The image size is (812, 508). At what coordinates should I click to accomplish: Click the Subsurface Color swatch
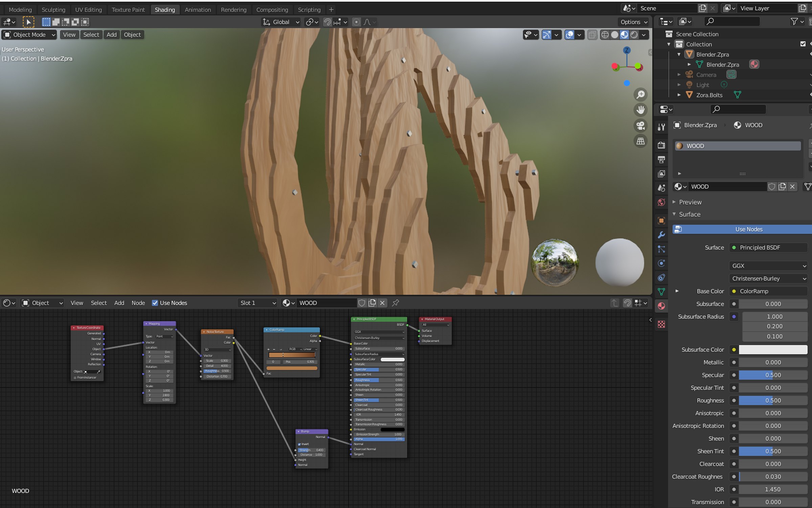[773, 350]
